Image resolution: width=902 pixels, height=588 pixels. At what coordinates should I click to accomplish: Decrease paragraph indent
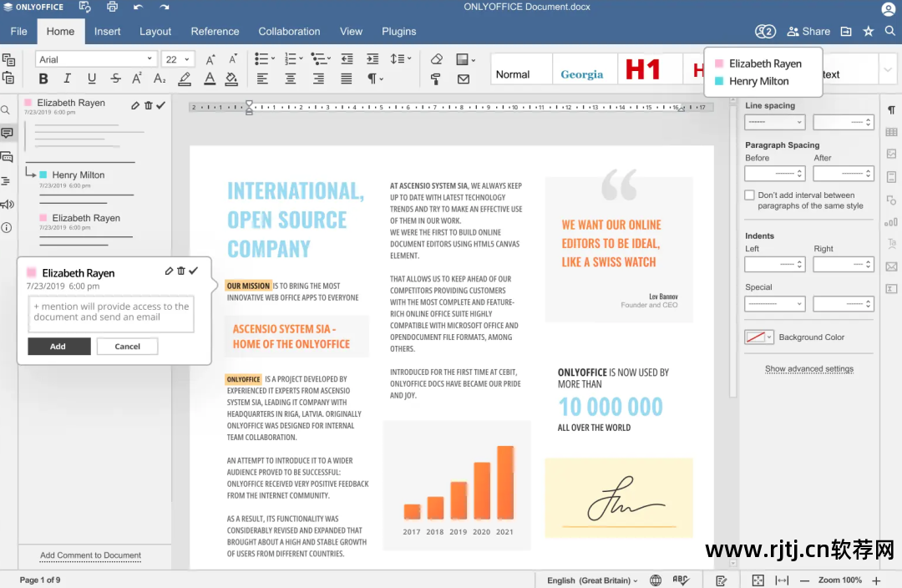click(x=347, y=58)
